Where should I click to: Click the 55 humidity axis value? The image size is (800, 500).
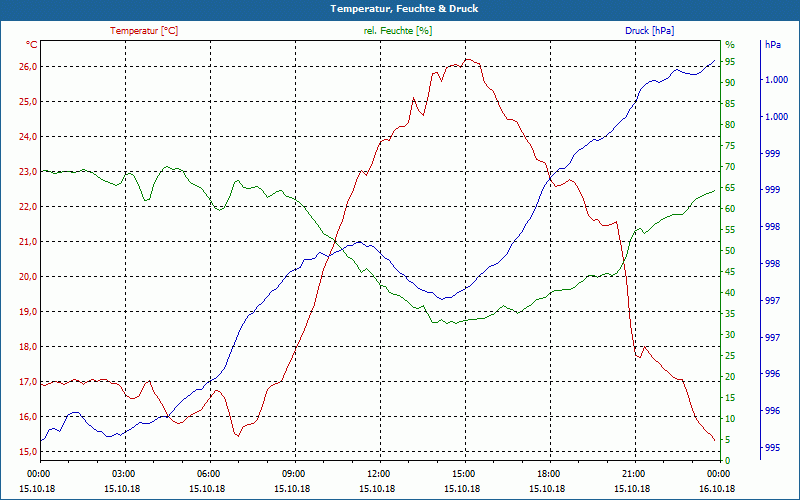(x=730, y=230)
